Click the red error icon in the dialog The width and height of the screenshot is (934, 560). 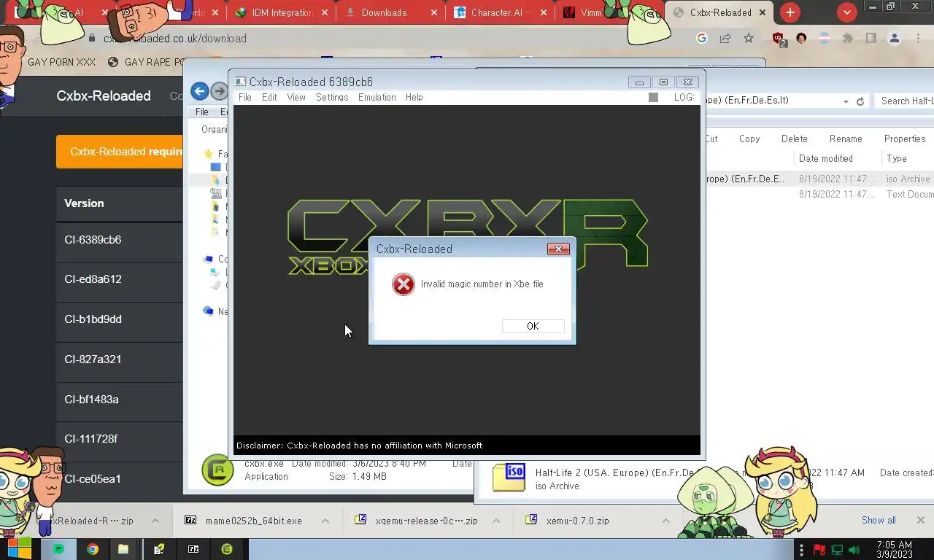[x=404, y=284]
